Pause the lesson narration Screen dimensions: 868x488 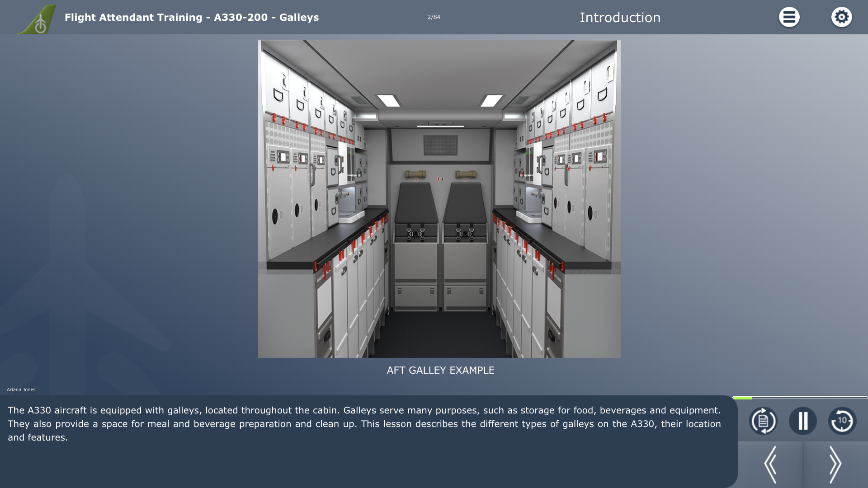pos(802,421)
